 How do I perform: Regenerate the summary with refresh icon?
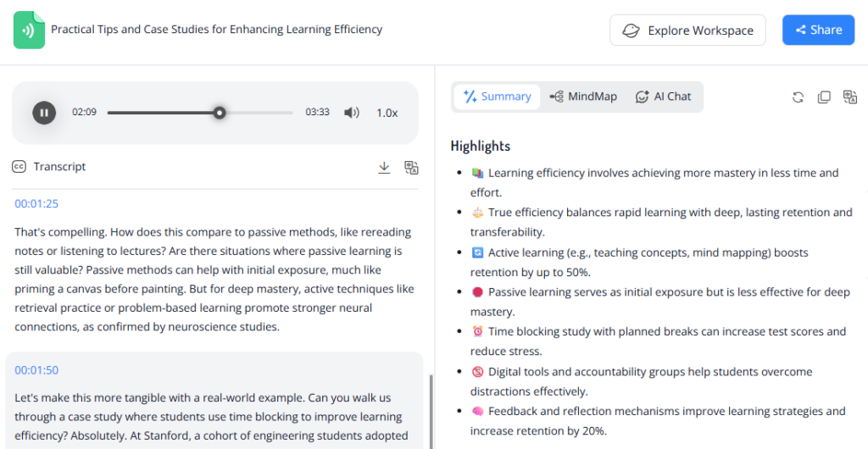tap(798, 97)
